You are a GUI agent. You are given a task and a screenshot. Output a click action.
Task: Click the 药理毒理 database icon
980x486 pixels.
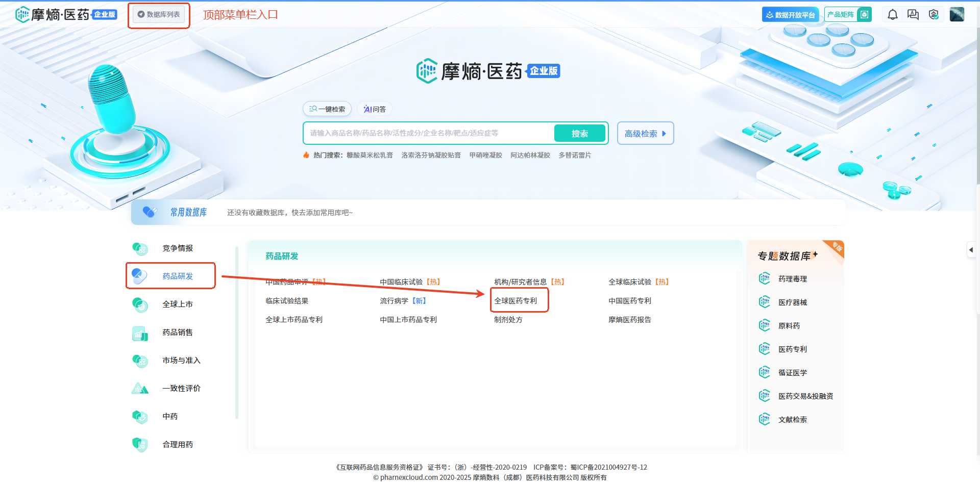coord(764,278)
